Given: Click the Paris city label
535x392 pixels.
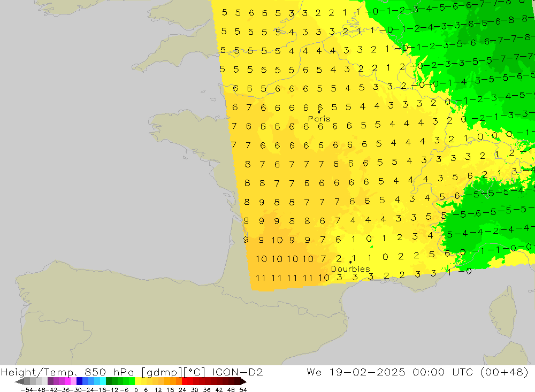Looking at the screenshot, I should point(319,119).
